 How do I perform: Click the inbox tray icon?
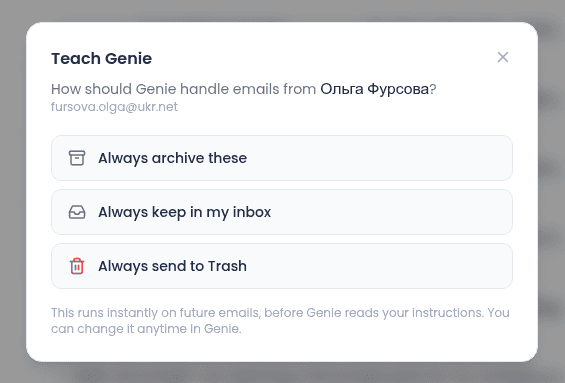[77, 212]
